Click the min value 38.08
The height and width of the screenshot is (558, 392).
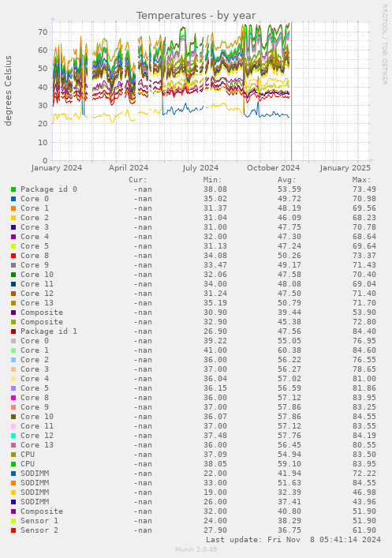(x=215, y=189)
